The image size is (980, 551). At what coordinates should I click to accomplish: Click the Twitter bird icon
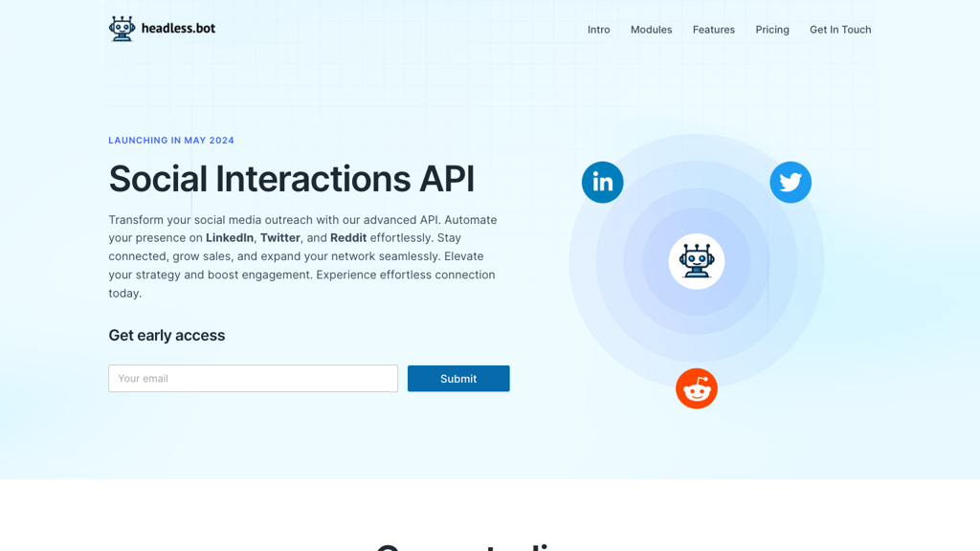791,182
